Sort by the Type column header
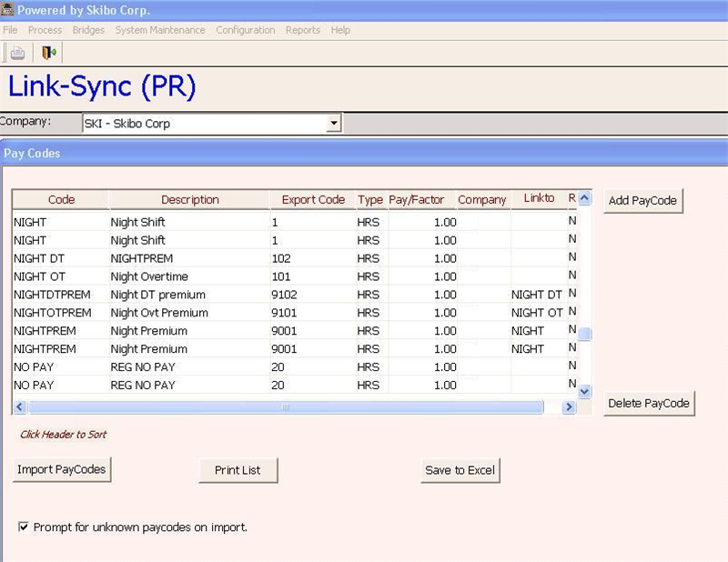Viewport: 728px width, 562px height. [x=370, y=199]
